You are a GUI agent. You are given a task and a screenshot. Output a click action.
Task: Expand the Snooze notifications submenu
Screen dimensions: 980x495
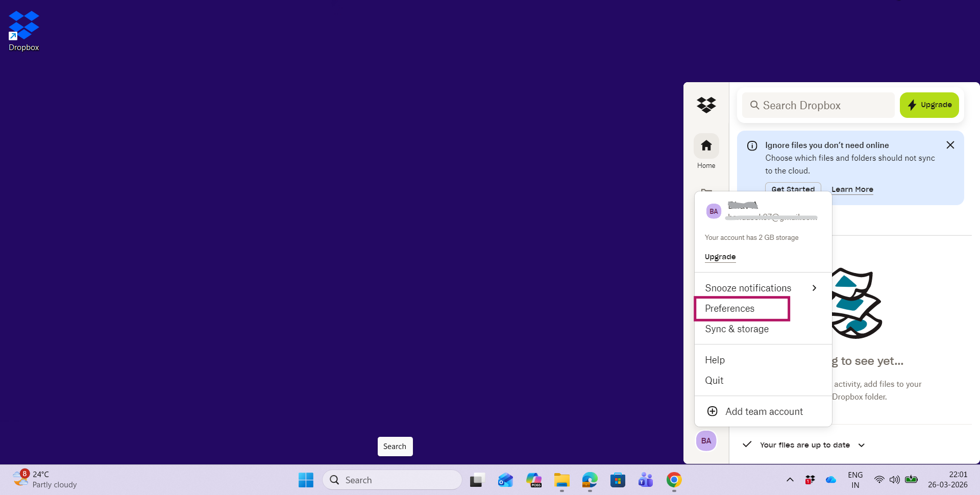(747, 288)
